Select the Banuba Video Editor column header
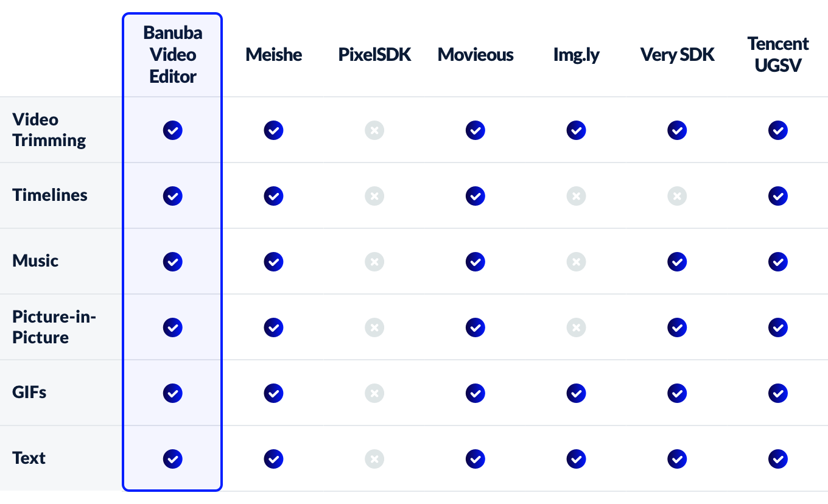Screen dimensions: 828x504 pyautogui.click(x=173, y=55)
